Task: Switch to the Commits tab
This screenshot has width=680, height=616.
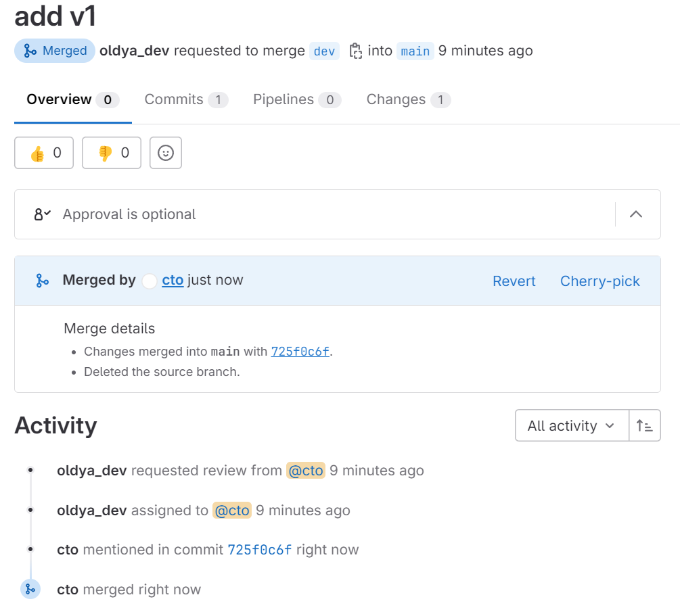Action: pyautogui.click(x=187, y=99)
